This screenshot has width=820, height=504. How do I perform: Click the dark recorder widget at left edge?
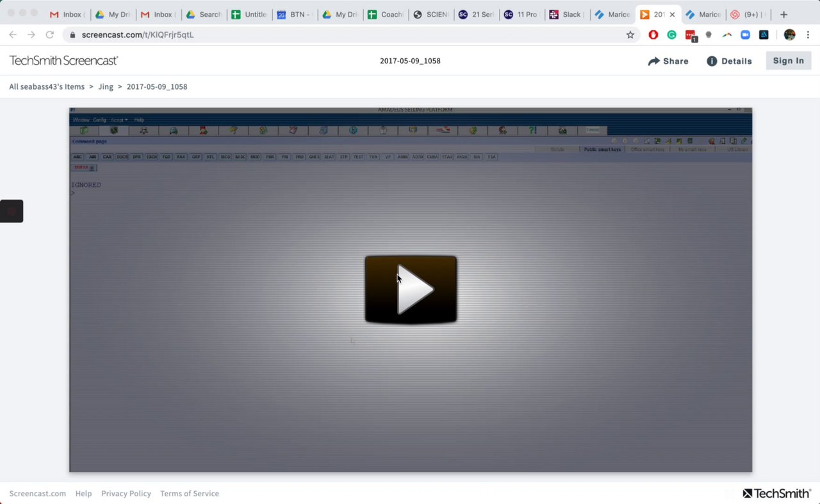click(12, 211)
